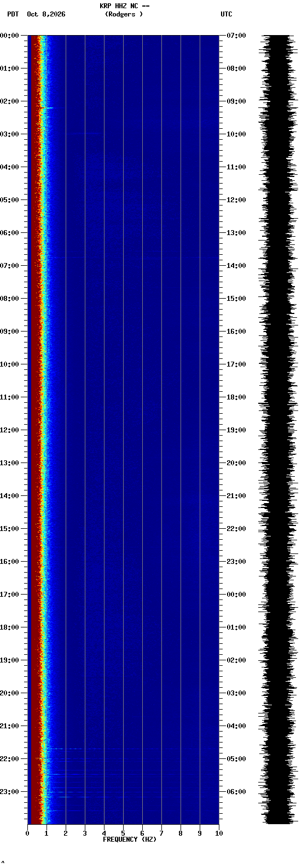The image size is (302, 868).
Task: Click the frequency axis tick '5'
Action: pyautogui.click(x=123, y=833)
